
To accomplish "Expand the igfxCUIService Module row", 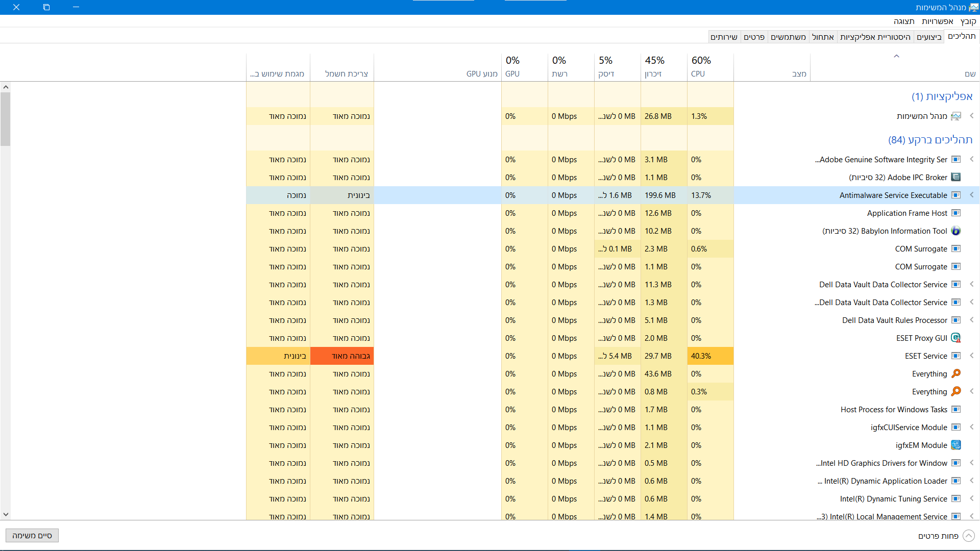I will (x=972, y=427).
